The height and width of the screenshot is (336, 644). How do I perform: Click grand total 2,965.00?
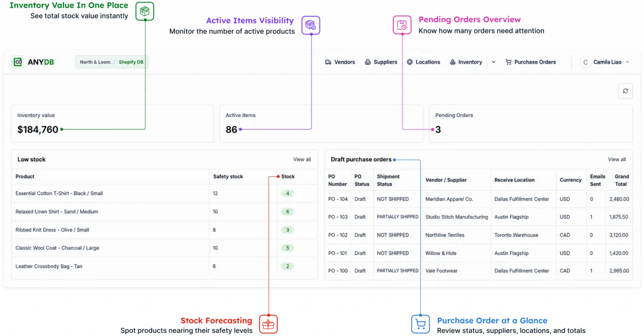coord(619,271)
